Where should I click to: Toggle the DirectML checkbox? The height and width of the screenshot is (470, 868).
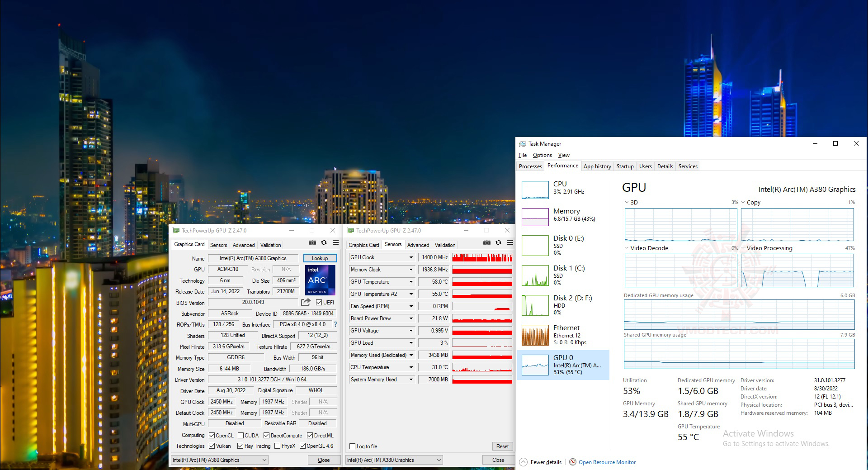click(x=310, y=435)
